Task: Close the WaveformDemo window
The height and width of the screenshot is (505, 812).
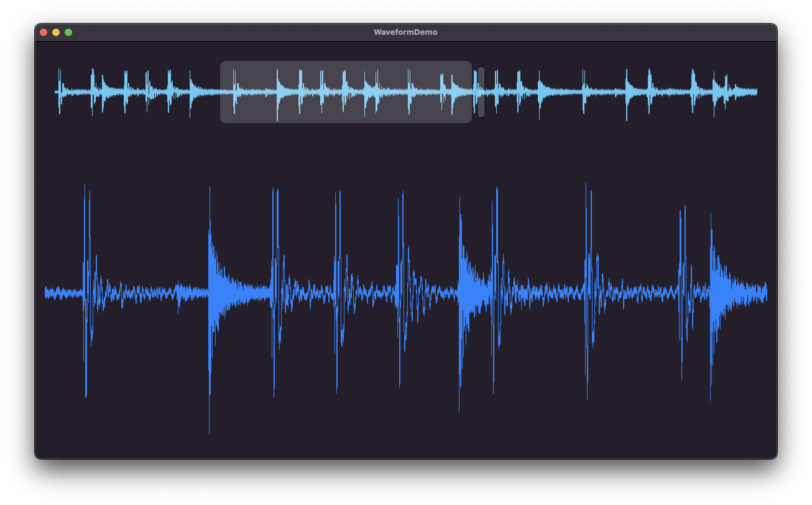Action: click(x=44, y=32)
